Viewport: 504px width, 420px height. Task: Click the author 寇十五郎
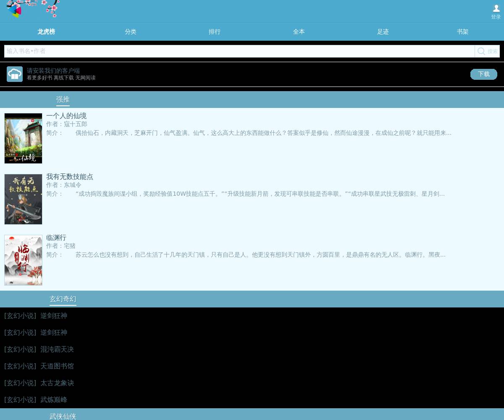(x=76, y=124)
